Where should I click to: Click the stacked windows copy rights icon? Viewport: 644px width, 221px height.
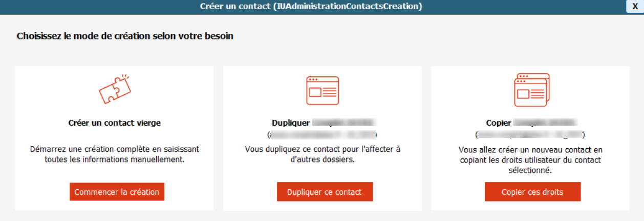pos(531,90)
